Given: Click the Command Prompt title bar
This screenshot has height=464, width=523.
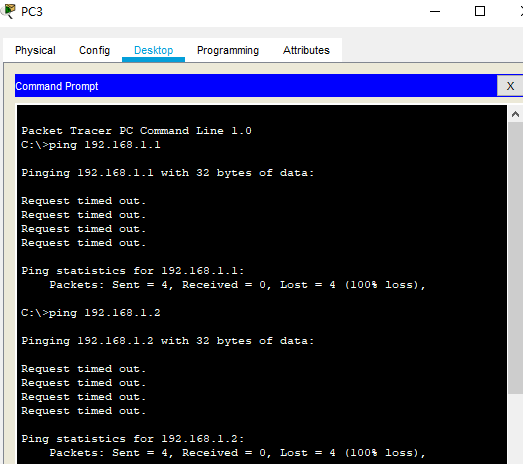Looking at the screenshot, I should pyautogui.click(x=256, y=86).
